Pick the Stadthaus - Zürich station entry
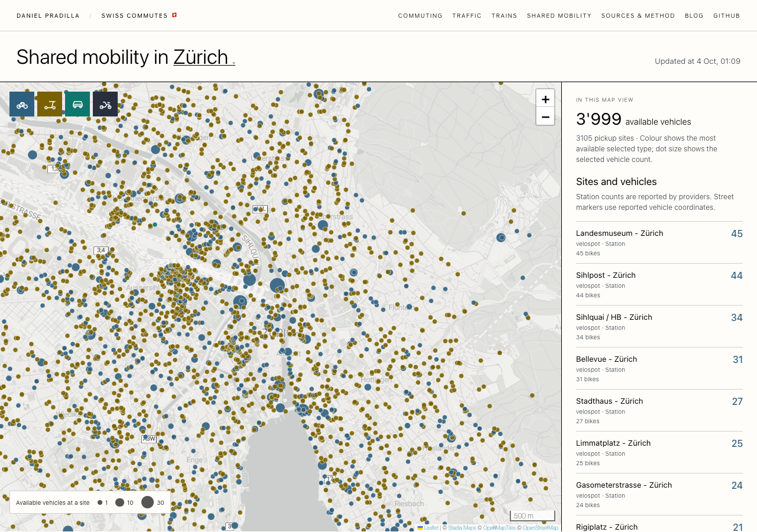Screen dimensions: 757x532 (x=659, y=410)
